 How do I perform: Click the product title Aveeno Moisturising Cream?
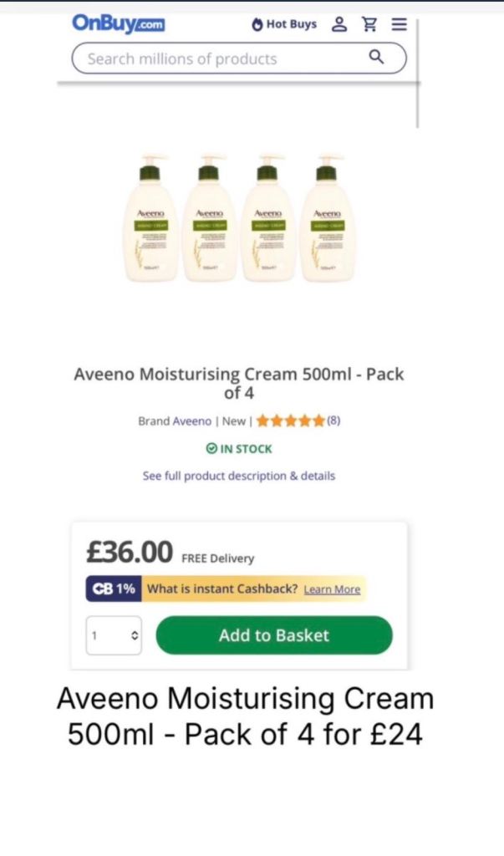tap(238, 383)
